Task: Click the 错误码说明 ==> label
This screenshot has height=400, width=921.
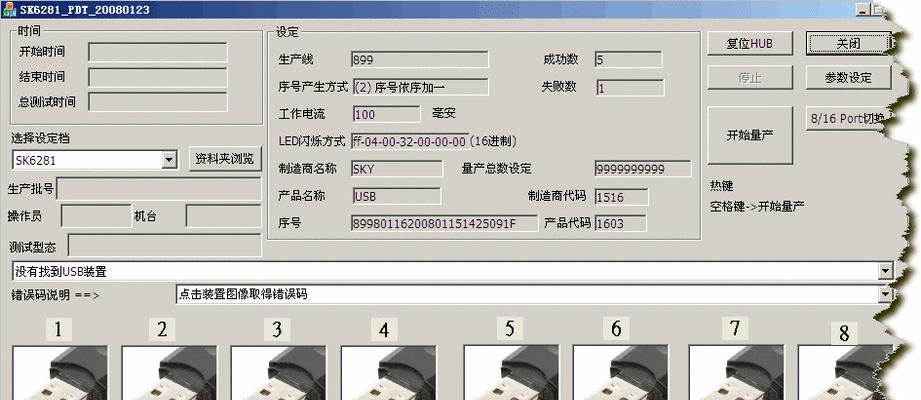Action: [x=55, y=295]
